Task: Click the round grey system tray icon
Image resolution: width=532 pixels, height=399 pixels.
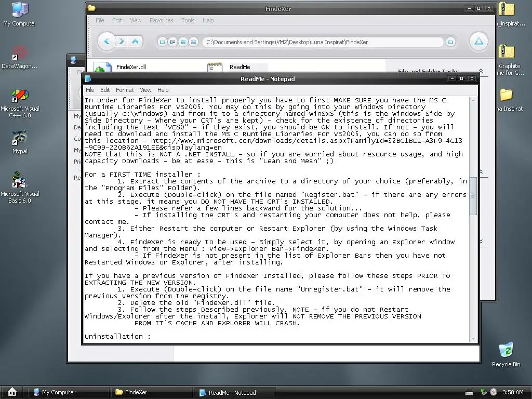Action: point(494,392)
